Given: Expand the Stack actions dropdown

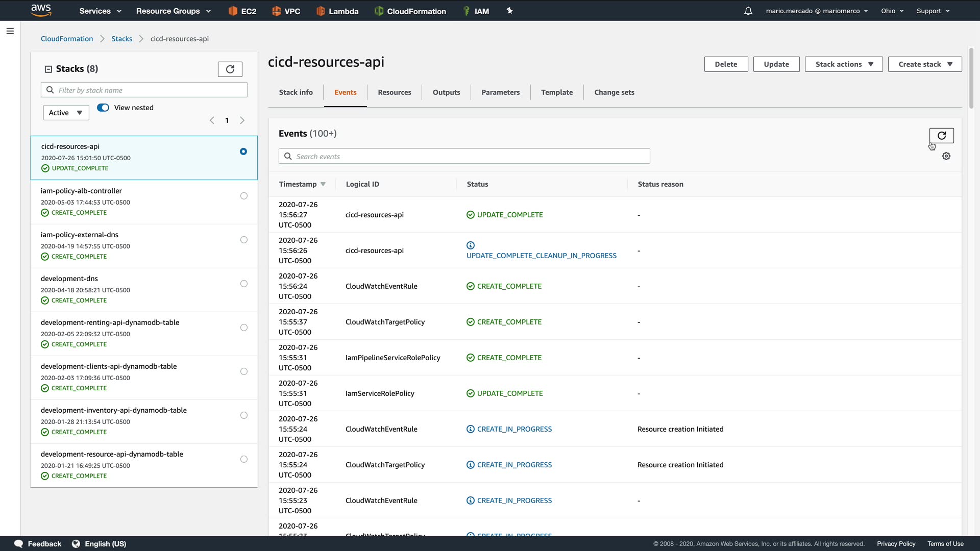Looking at the screenshot, I should pyautogui.click(x=843, y=64).
